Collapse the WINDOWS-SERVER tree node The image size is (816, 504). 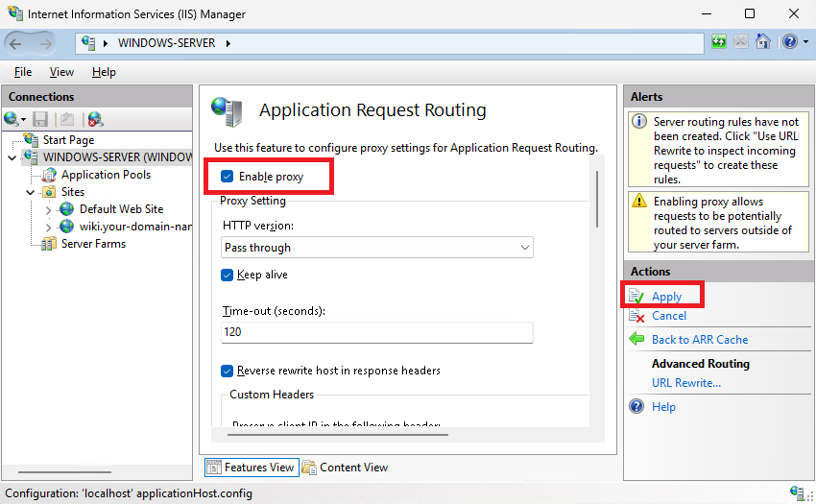pyautogui.click(x=12, y=157)
